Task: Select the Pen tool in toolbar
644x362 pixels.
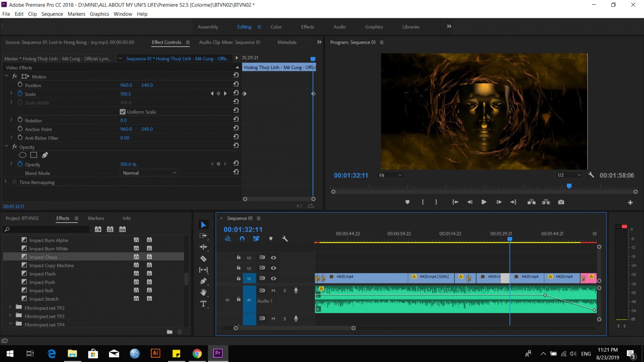Action: 204,281
